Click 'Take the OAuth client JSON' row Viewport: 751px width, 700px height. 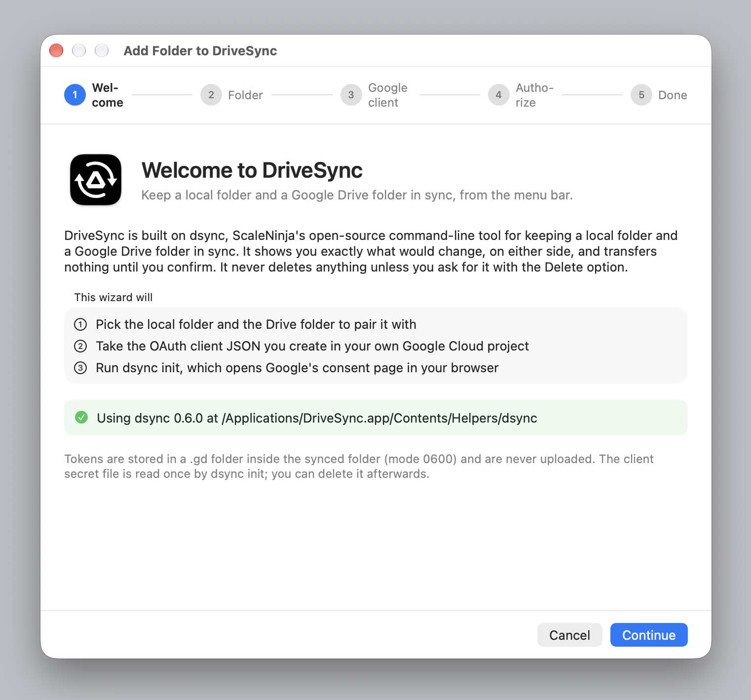[376, 346]
